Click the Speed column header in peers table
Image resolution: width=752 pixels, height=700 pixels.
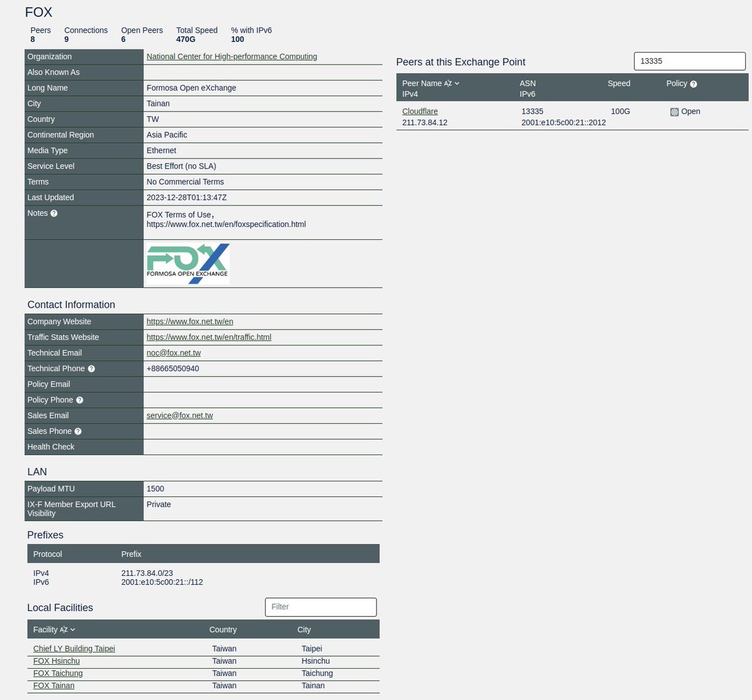click(x=619, y=83)
